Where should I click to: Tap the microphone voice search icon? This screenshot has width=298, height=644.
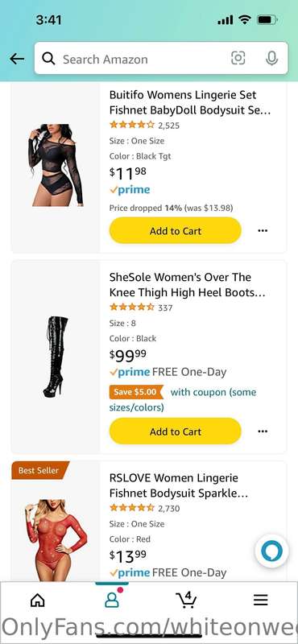(x=271, y=58)
